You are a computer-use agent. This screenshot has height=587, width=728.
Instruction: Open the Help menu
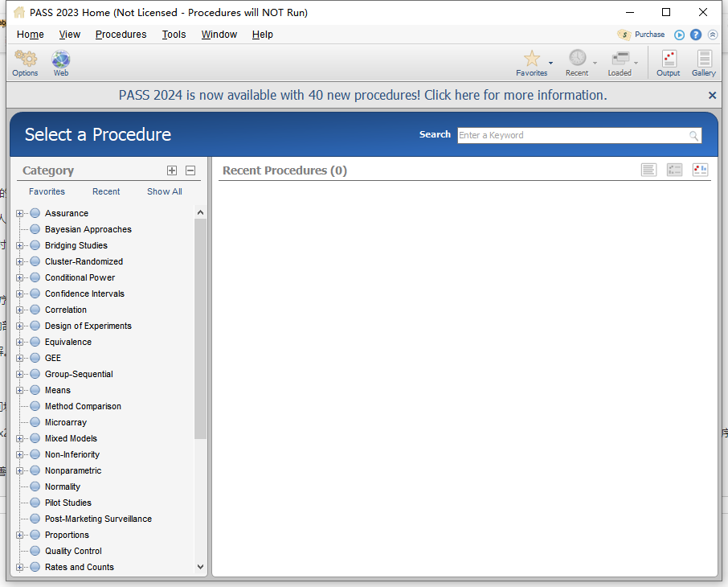click(262, 35)
